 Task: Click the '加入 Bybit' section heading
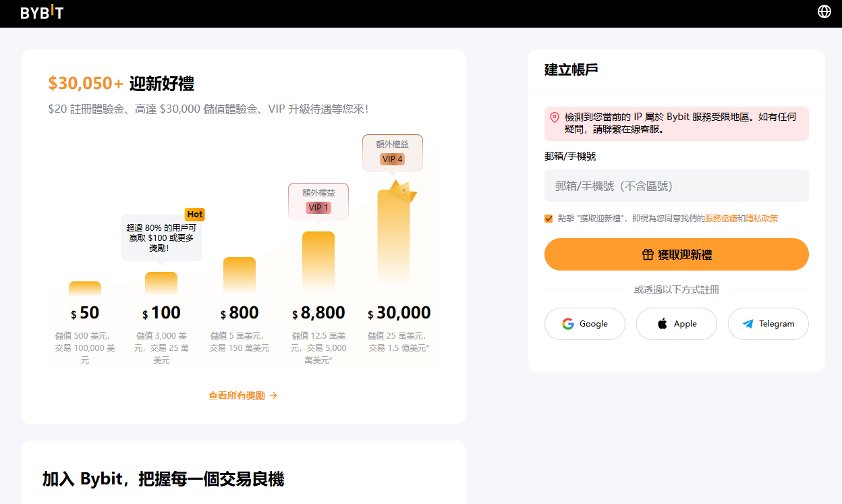coord(163,480)
